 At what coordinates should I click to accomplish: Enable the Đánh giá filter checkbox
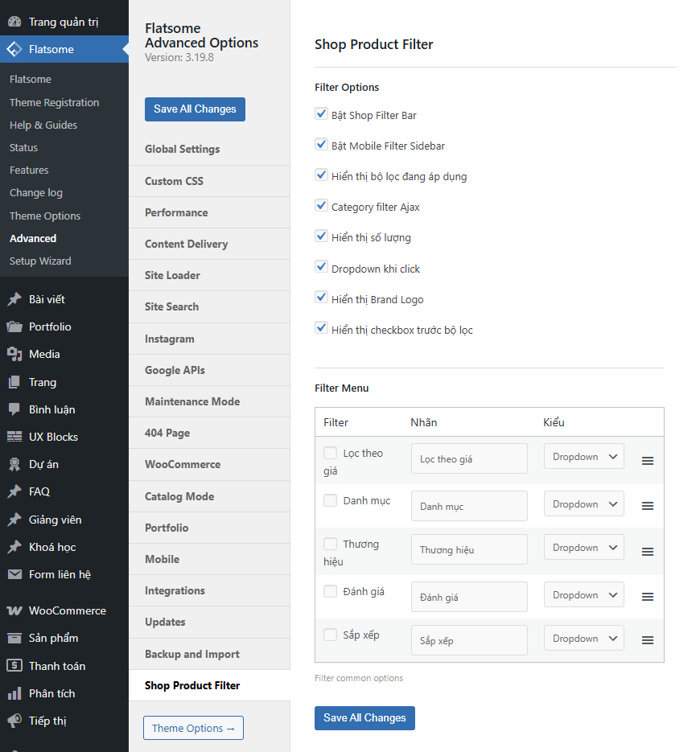(x=330, y=591)
